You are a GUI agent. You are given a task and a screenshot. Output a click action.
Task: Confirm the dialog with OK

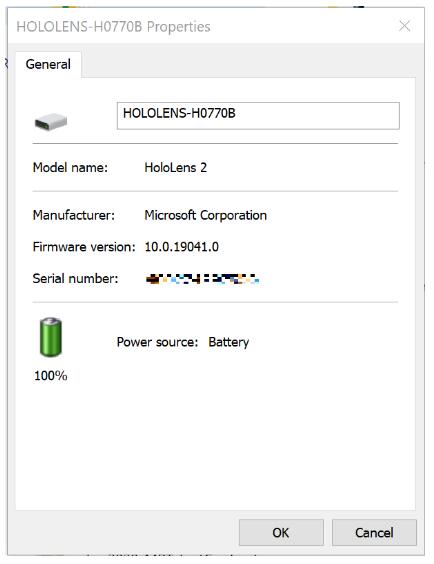(281, 532)
